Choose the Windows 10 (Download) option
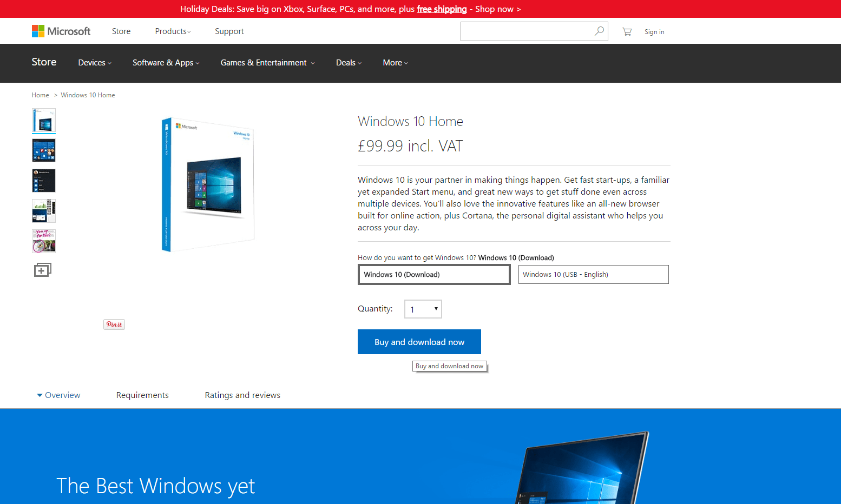Screen dimensions: 841x504 (434, 274)
